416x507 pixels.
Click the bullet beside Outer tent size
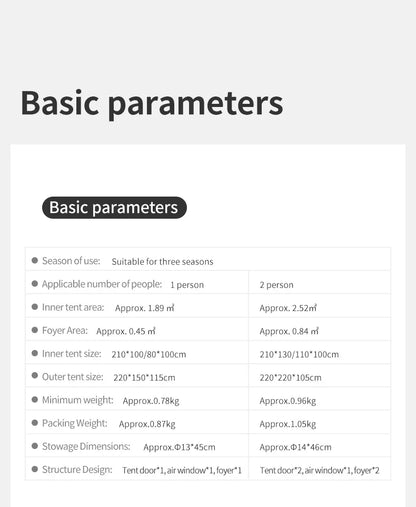click(x=35, y=376)
